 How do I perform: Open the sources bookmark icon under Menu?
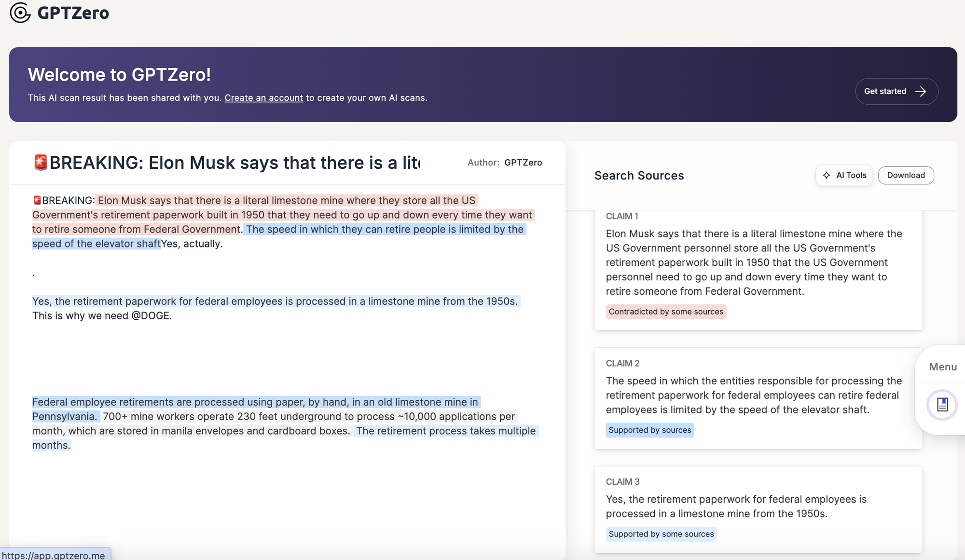942,405
